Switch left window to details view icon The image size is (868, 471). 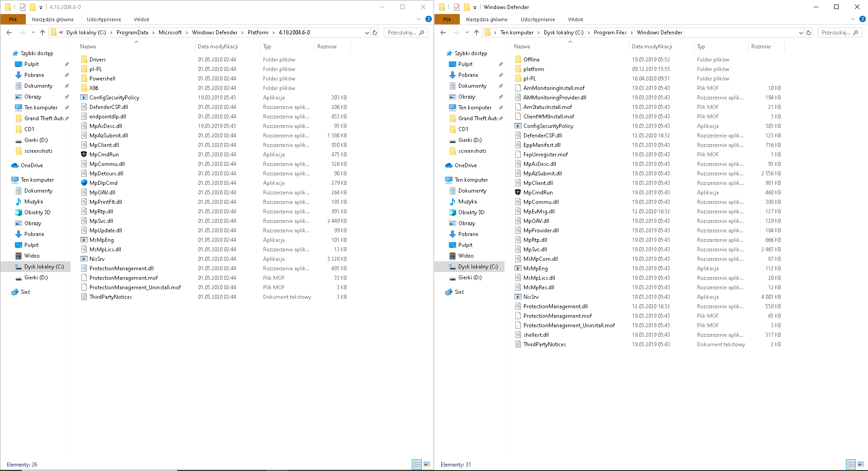pos(417,464)
